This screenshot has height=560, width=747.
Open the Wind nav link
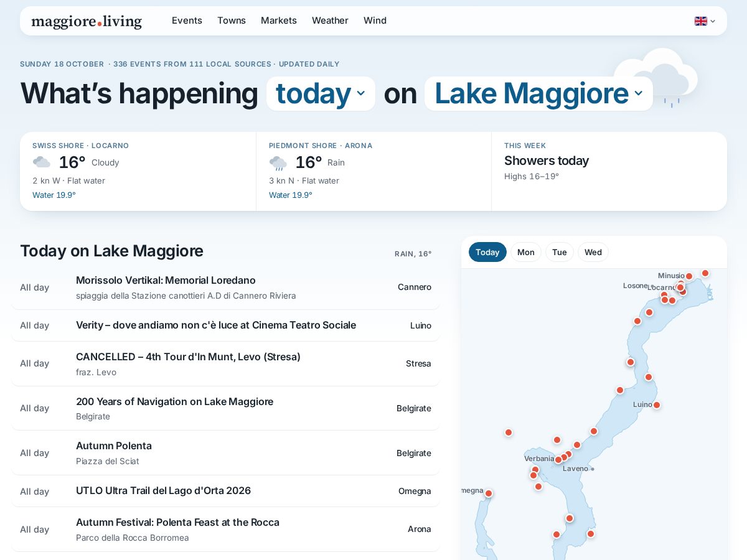[x=375, y=21]
